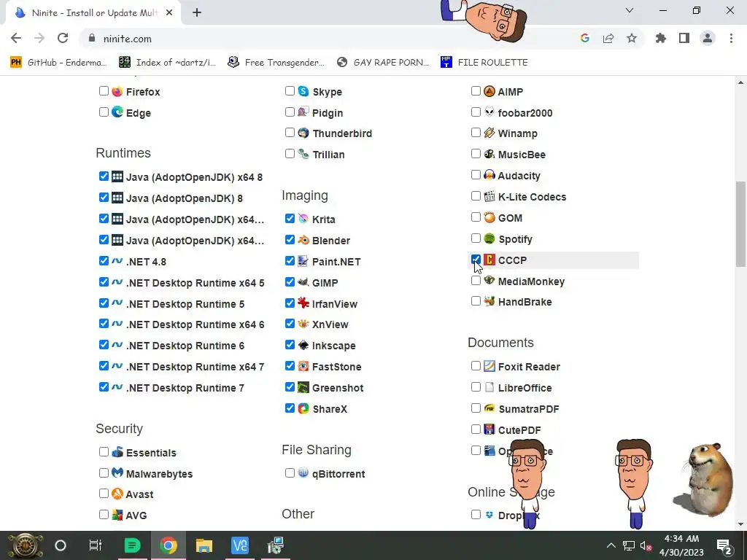Open the GitHub - Enderma bookmark
747x560 pixels.
click(x=58, y=63)
